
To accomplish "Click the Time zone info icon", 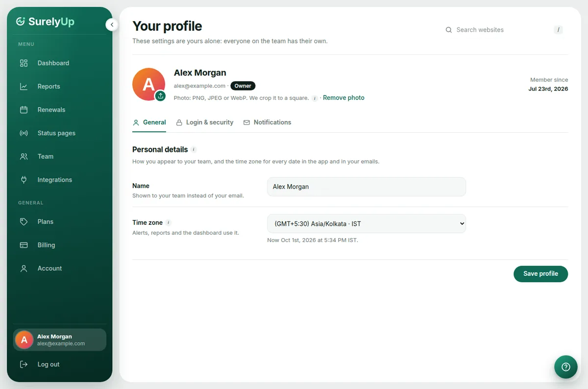I will pos(169,222).
